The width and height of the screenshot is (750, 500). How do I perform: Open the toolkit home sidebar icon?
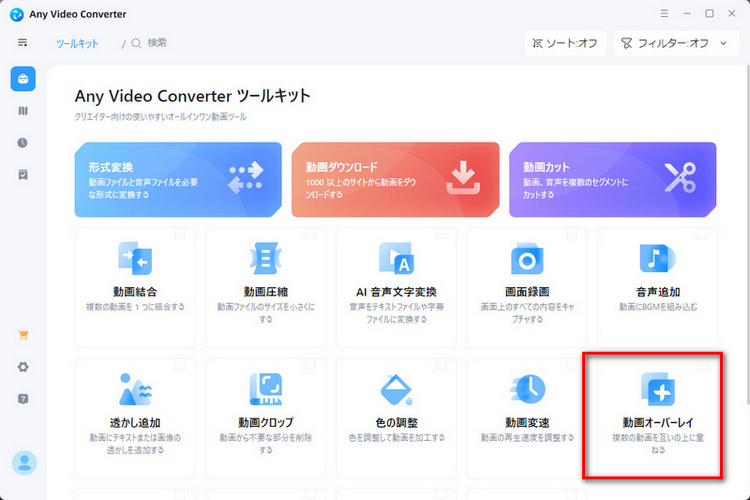coord(23,79)
